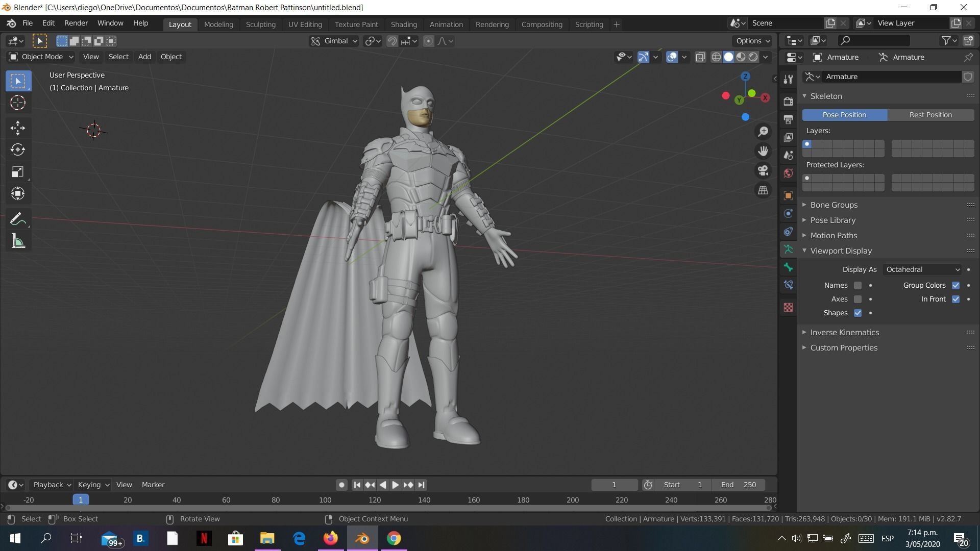
Task: Open Object Constraints properties tab
Action: 789,231
